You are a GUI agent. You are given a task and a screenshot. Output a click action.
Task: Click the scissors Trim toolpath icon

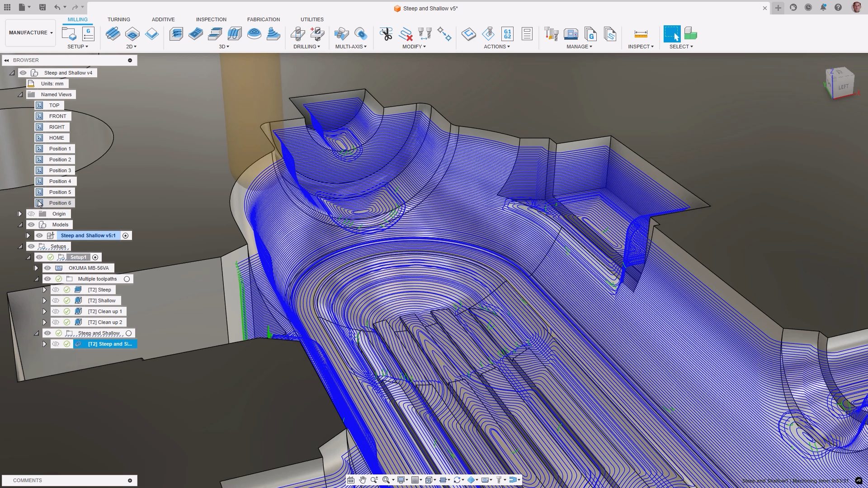coord(386,34)
